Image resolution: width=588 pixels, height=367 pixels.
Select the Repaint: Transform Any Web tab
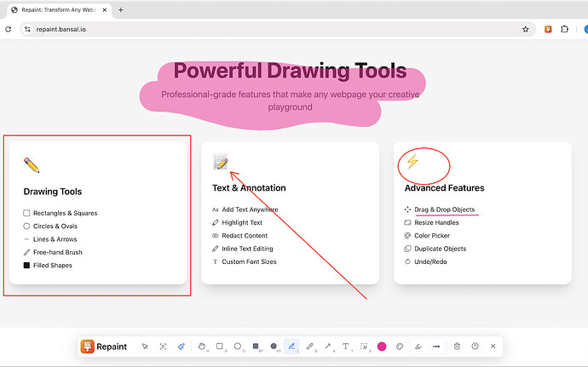pos(59,10)
